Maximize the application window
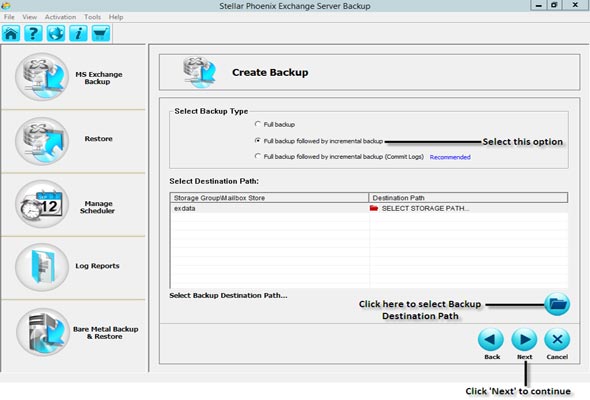590x400 pixels. pyautogui.click(x=554, y=5)
